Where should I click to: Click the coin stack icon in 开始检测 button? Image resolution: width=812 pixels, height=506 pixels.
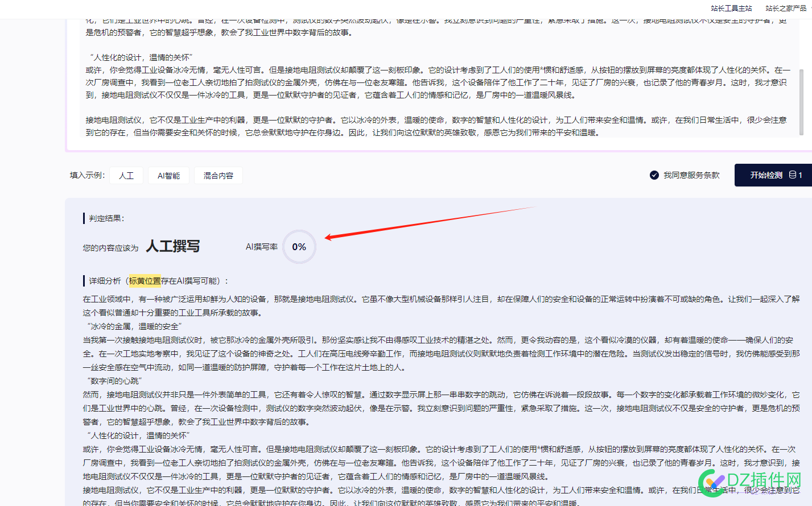792,175
